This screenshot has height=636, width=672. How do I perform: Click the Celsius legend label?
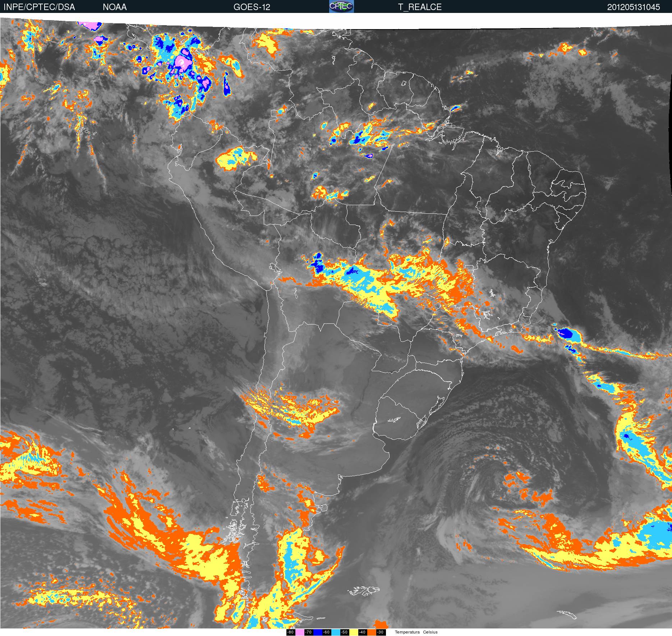[x=430, y=632]
